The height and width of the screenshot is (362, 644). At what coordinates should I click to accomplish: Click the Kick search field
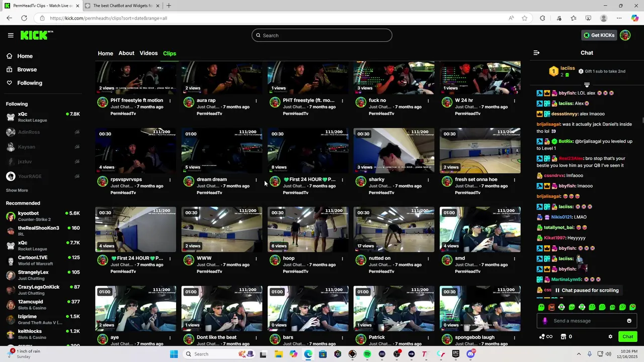[322, 35]
